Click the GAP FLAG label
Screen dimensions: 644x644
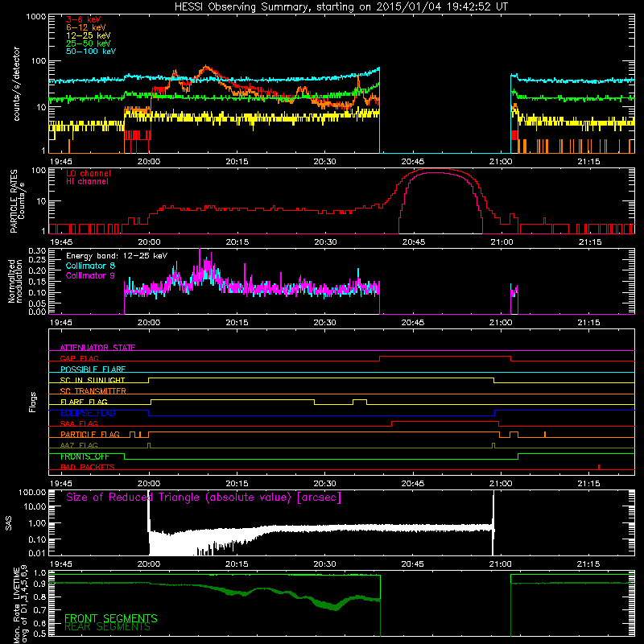click(x=79, y=358)
